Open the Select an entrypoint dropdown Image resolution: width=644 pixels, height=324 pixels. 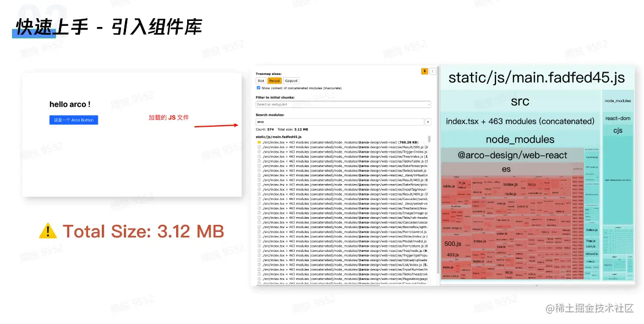pos(343,105)
